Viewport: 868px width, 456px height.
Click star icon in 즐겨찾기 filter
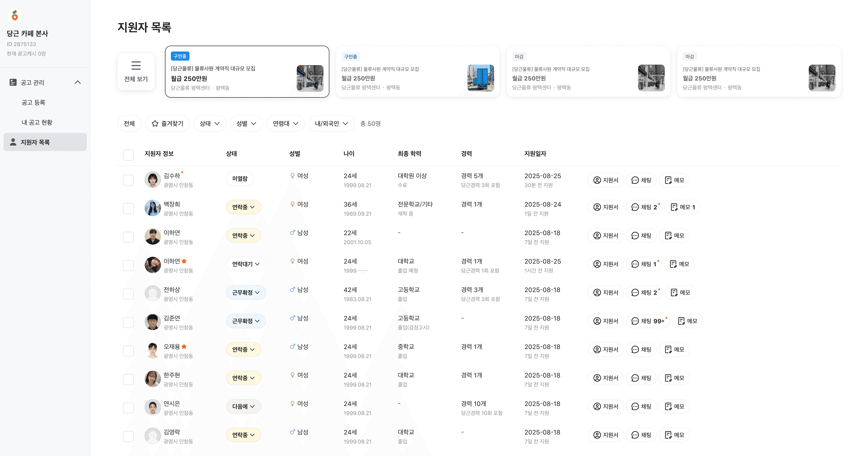(155, 124)
